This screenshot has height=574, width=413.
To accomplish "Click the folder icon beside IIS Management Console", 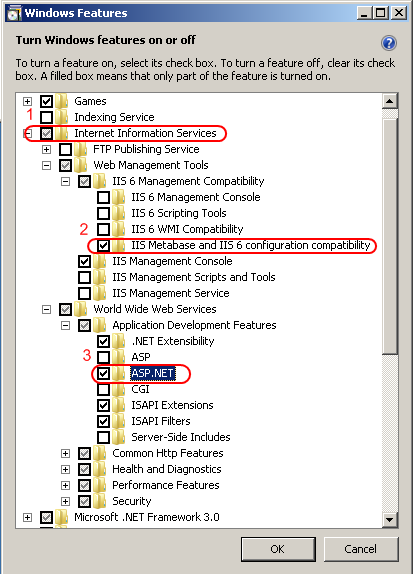I will 100,261.
